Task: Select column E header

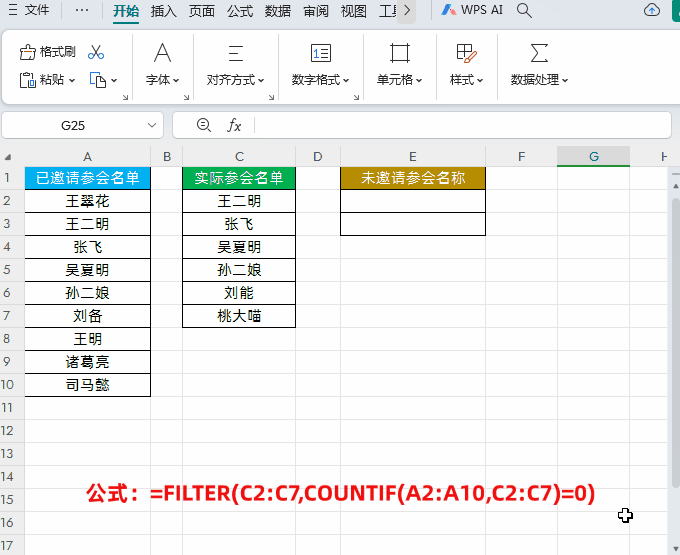Action: point(413,157)
